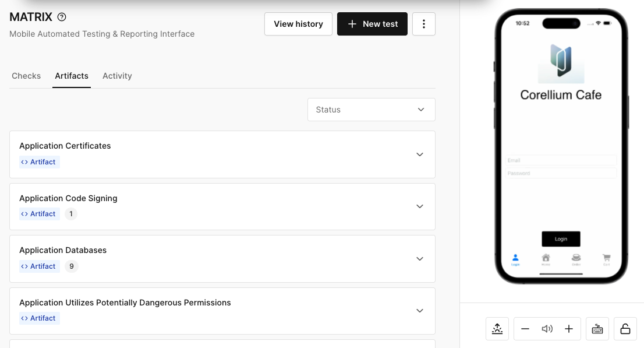
Task: Click the count badge 9 under Application Databases
Action: [72, 266]
